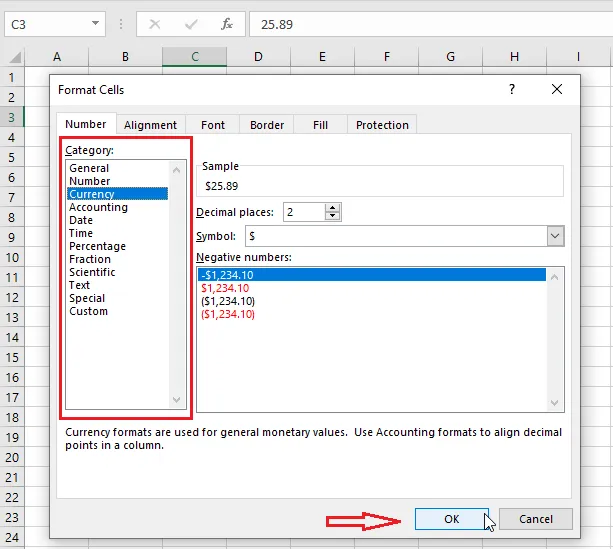Select row 20 header
The width and height of the screenshot is (613, 549).
[12, 458]
